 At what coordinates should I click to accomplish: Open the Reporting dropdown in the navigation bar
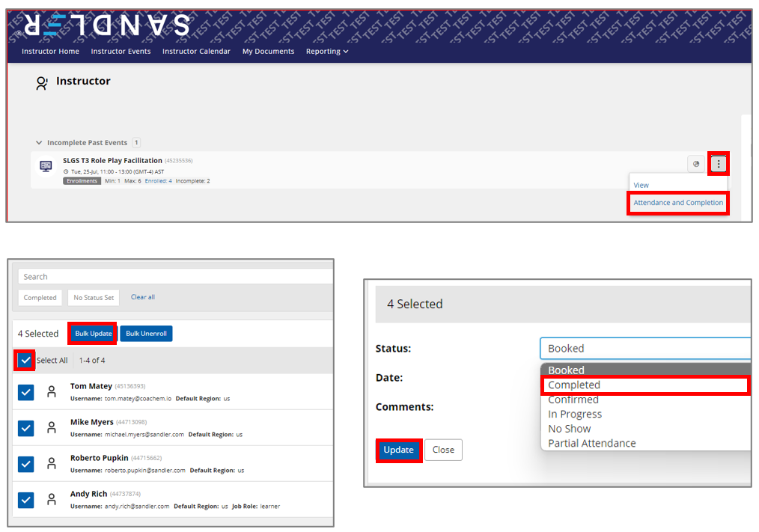327,52
